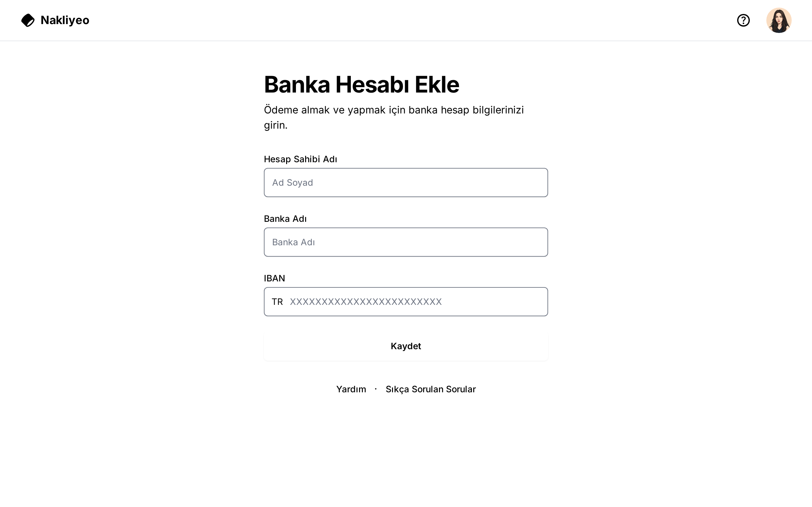Image resolution: width=812 pixels, height=507 pixels.
Task: Open the Yardım footer link
Action: 351,389
